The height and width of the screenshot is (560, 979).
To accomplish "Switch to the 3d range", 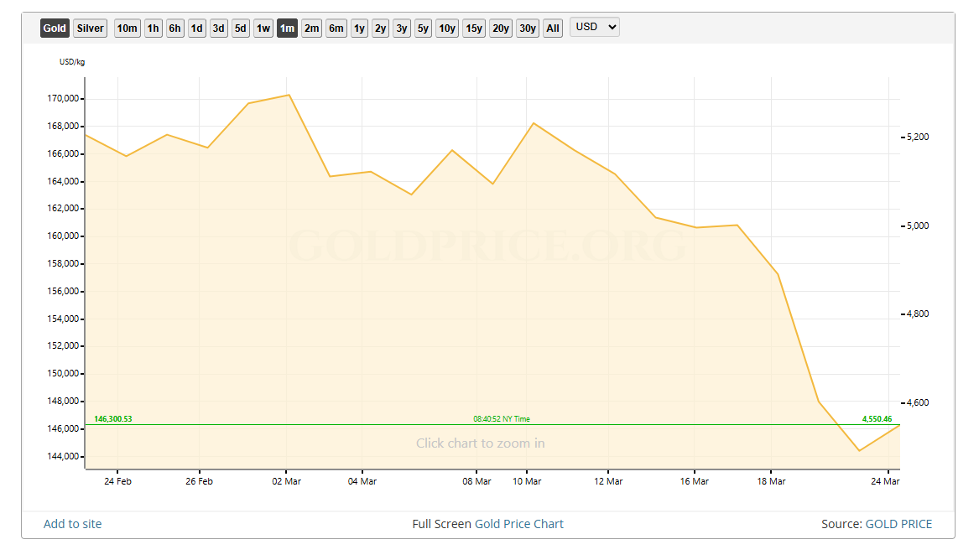I will 218,29.
